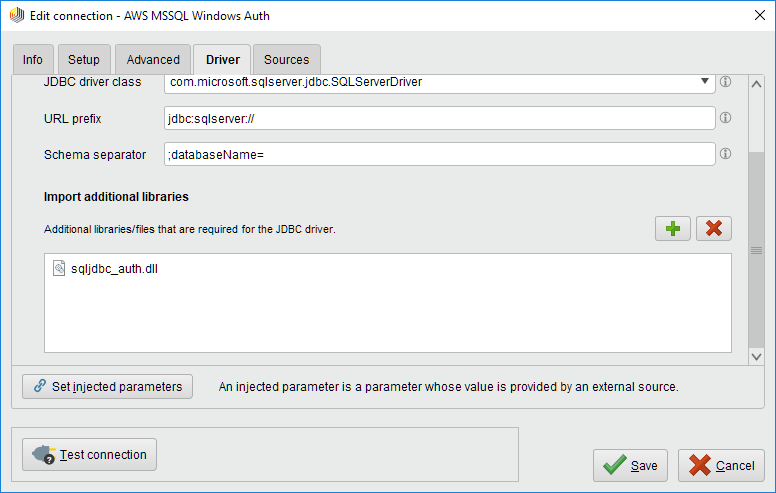The height and width of the screenshot is (493, 776).
Task: Switch to the Info tab
Action: pos(33,60)
